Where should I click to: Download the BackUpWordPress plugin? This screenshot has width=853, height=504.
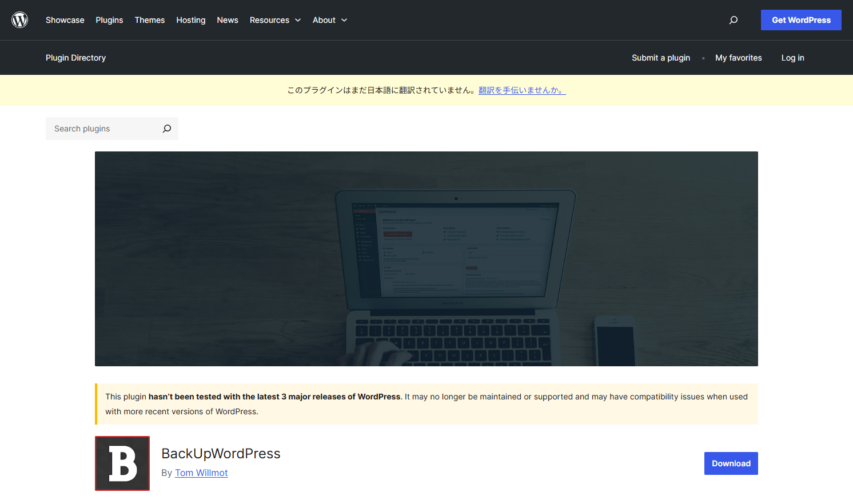(x=731, y=463)
